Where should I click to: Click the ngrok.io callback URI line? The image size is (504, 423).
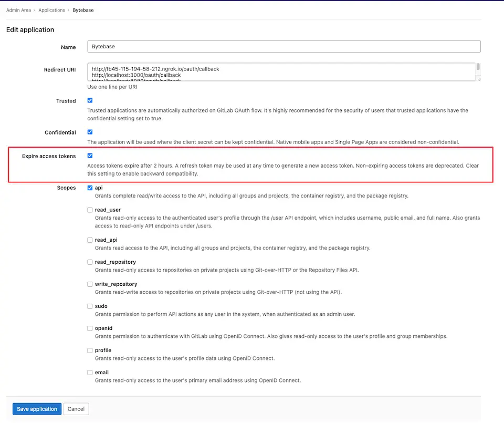coord(155,69)
